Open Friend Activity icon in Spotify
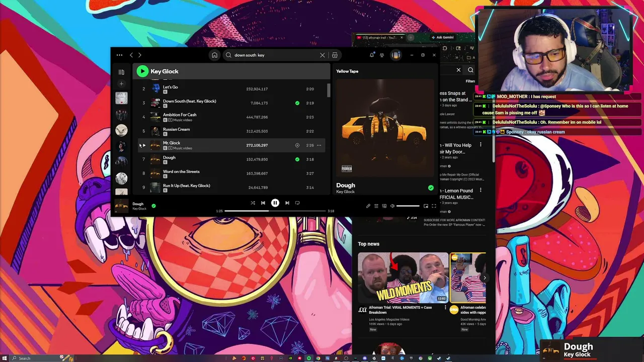This screenshot has height=362, width=644. 382,55
